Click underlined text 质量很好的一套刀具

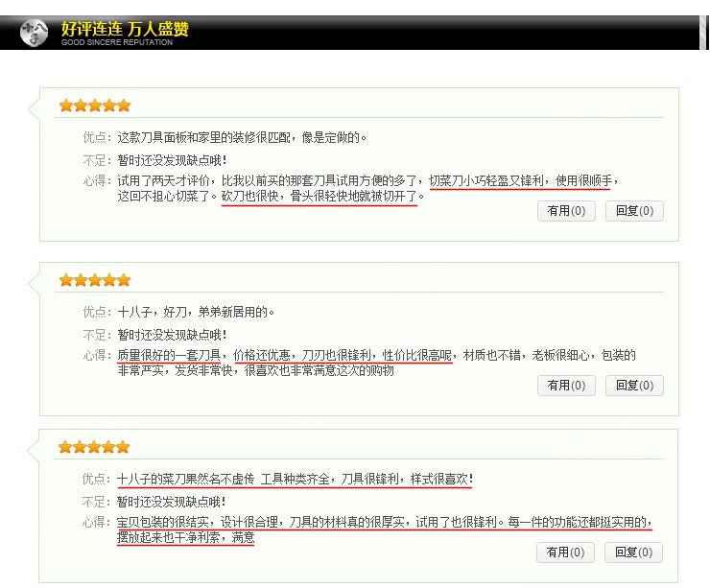coord(170,355)
